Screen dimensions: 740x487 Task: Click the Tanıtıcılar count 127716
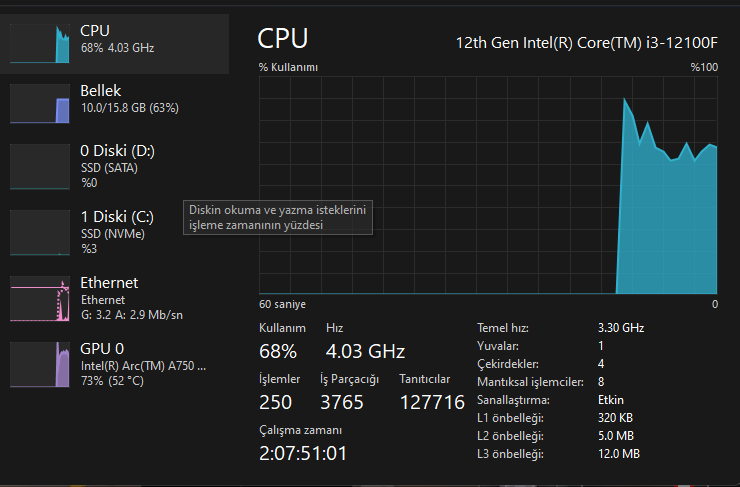(432, 402)
